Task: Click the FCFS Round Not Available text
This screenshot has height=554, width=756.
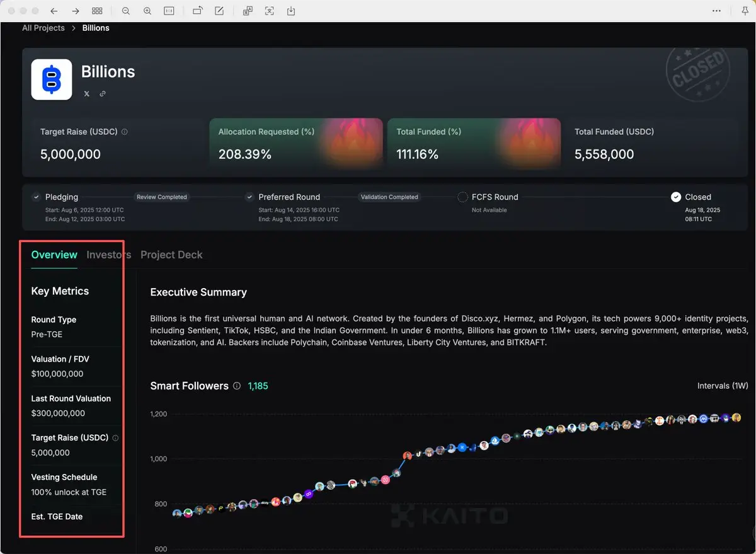Action: click(490, 210)
